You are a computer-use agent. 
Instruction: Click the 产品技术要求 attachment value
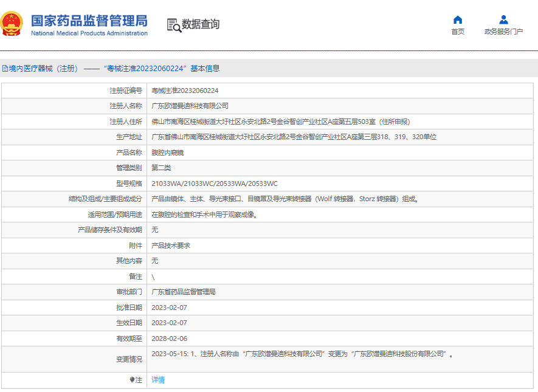tap(171, 246)
